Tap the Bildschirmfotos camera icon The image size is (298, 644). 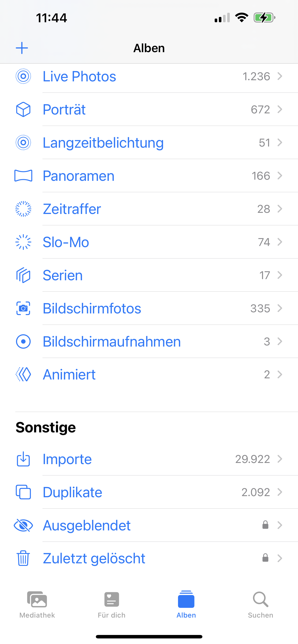tap(23, 308)
